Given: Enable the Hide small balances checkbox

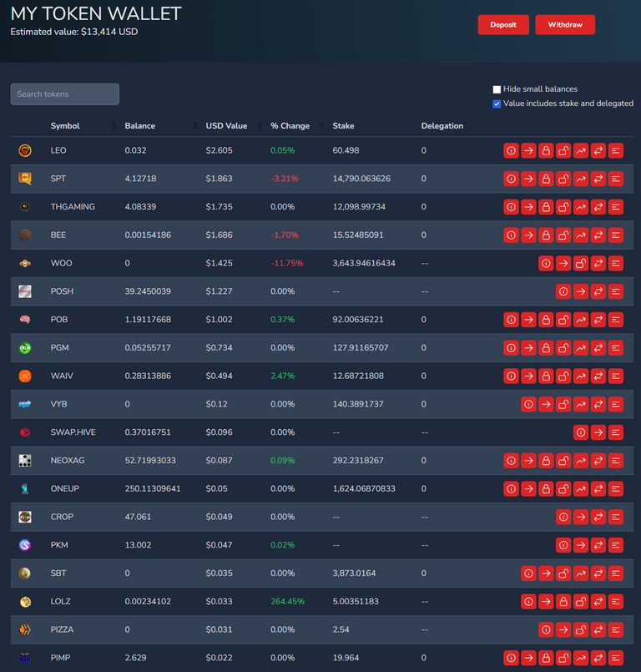Looking at the screenshot, I should pos(497,89).
